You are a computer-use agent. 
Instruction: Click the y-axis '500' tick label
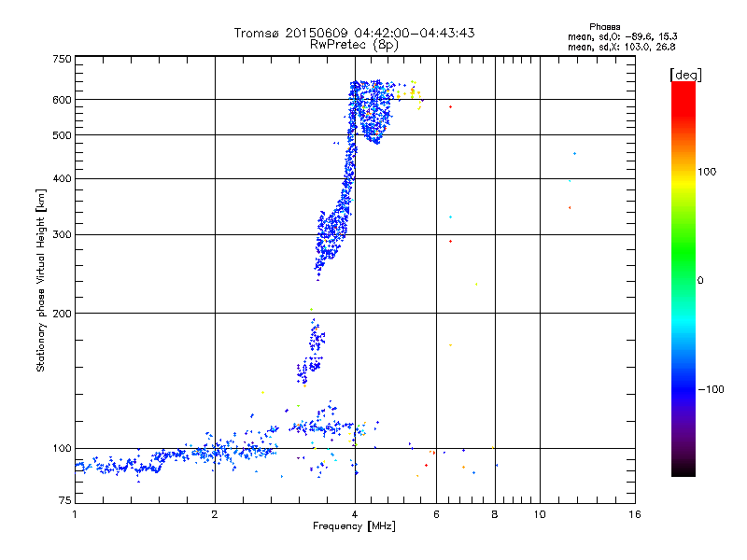click(x=62, y=135)
